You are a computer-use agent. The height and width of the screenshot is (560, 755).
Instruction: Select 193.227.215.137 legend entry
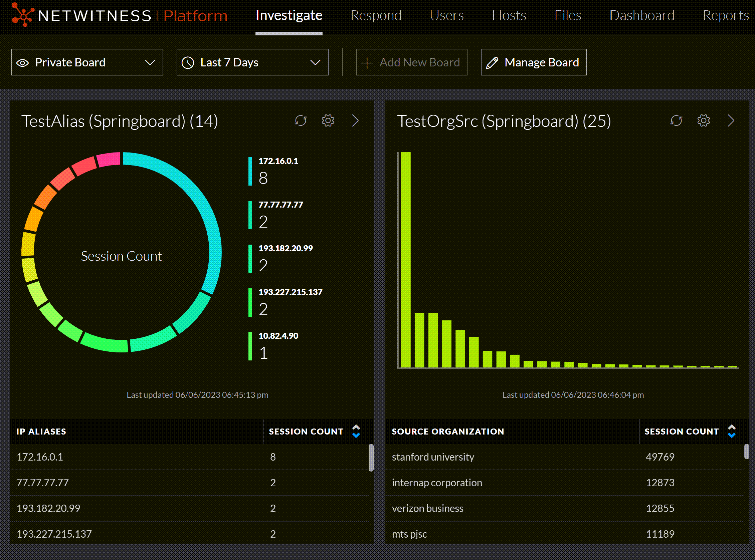pos(285,302)
